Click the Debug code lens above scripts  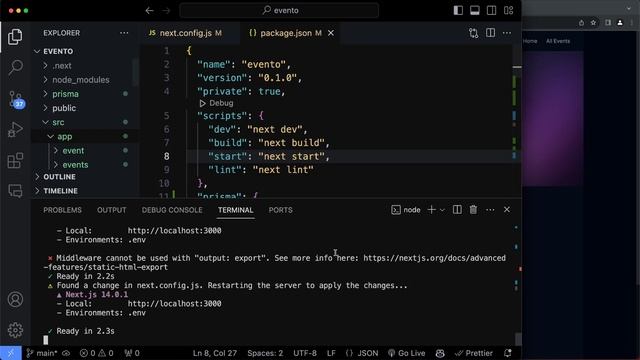(216, 103)
